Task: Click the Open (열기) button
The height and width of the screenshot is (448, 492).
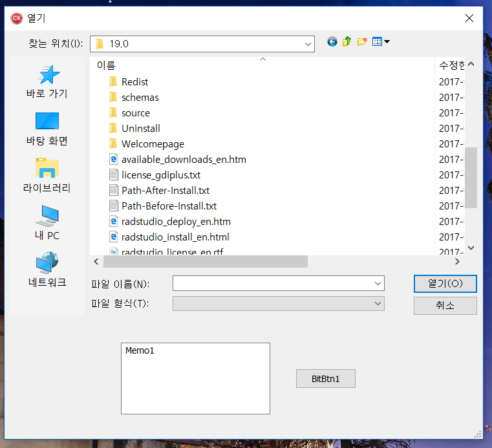Action: (x=445, y=284)
